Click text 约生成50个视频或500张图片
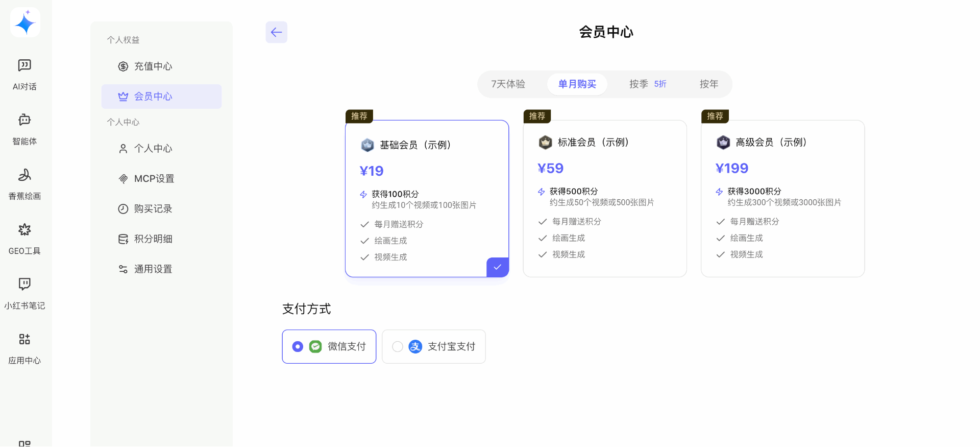 (602, 203)
